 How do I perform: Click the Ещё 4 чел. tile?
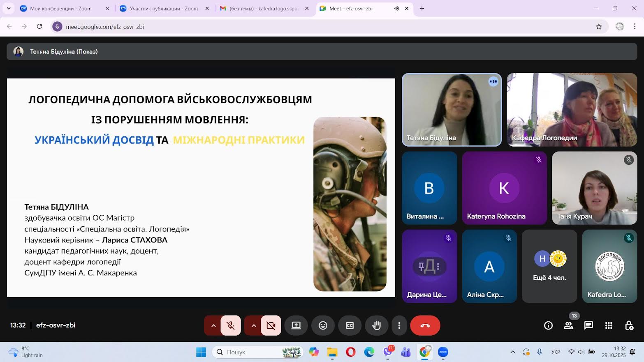(x=549, y=266)
